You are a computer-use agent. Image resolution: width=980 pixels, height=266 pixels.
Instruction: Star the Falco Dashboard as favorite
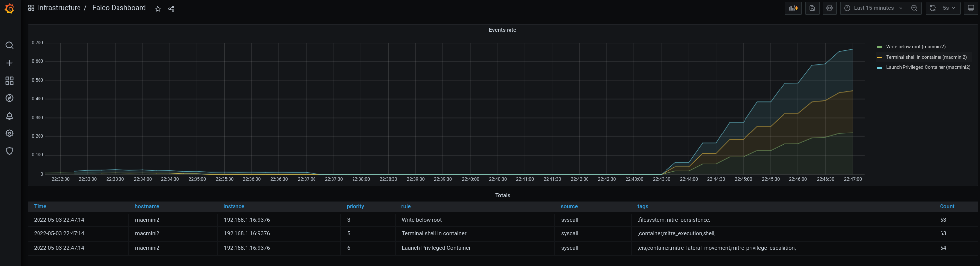pos(158,9)
